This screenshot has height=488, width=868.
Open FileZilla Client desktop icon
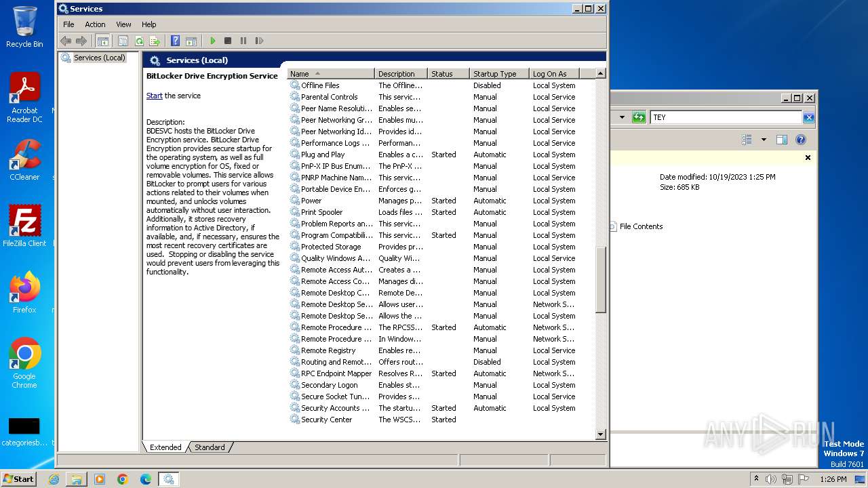[24, 226]
